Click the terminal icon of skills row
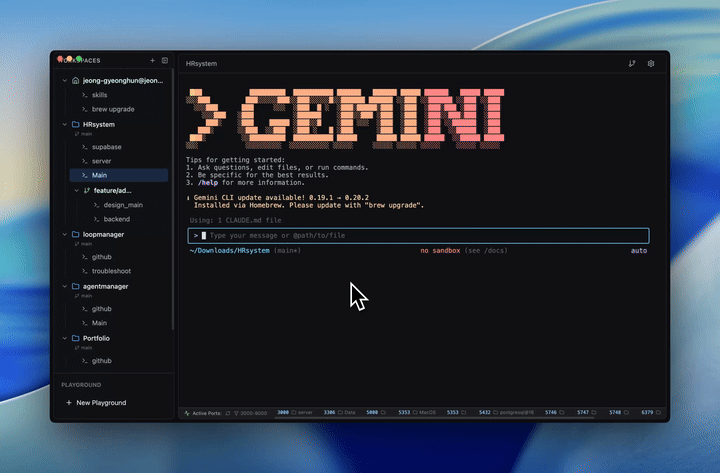The width and height of the screenshot is (720, 473). [84, 95]
